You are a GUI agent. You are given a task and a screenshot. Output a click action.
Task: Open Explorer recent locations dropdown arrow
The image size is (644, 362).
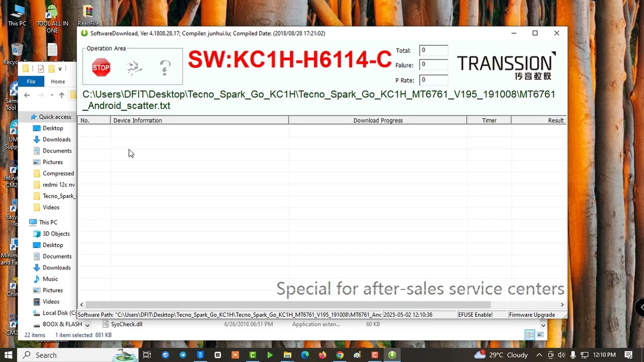52,95
